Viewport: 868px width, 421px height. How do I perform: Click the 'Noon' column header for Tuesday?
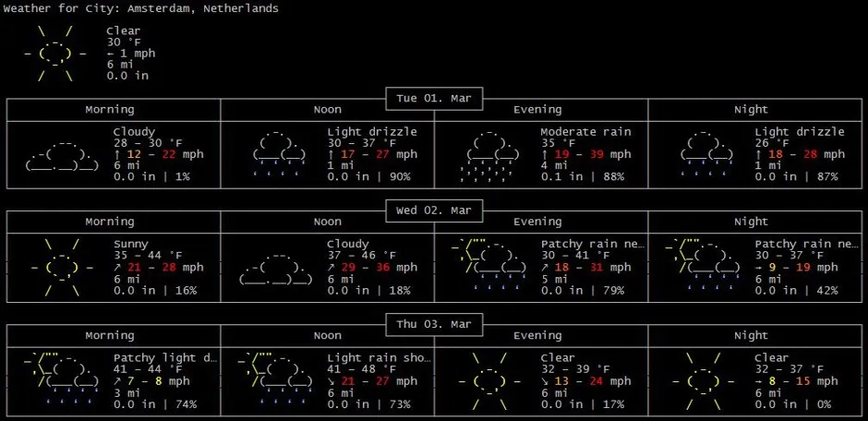[328, 110]
